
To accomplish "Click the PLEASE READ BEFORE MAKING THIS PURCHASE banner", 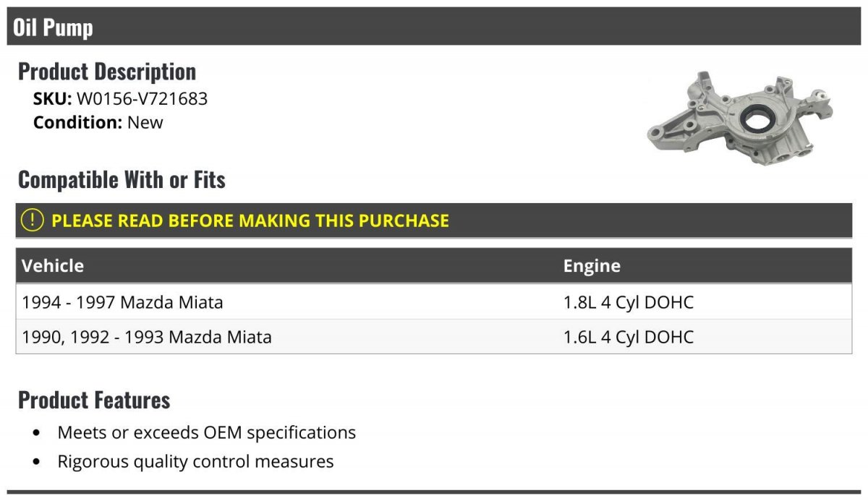I will pyautogui.click(x=250, y=220).
